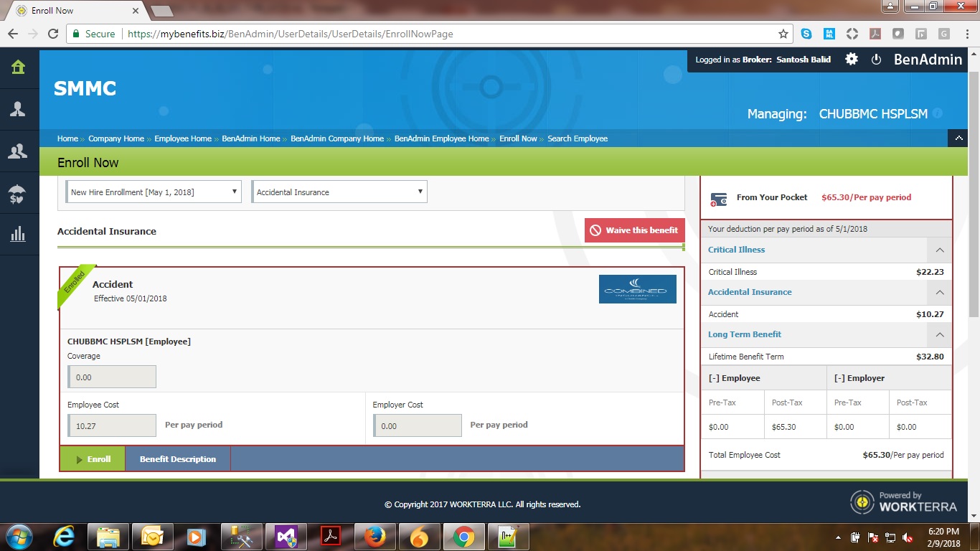Show hidden tray icons arrow

[839, 537]
